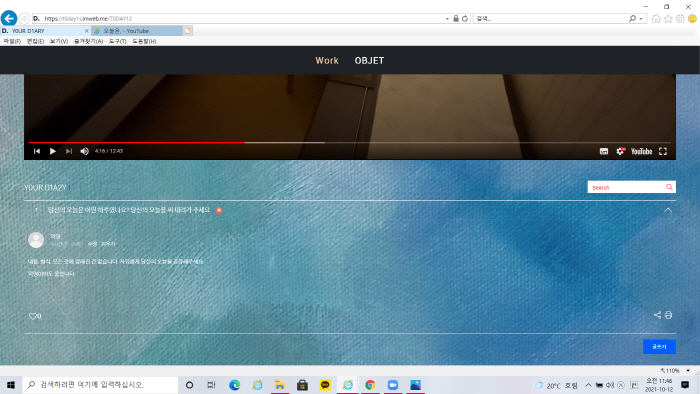
Task: Open Task View on taskbar
Action: click(212, 385)
